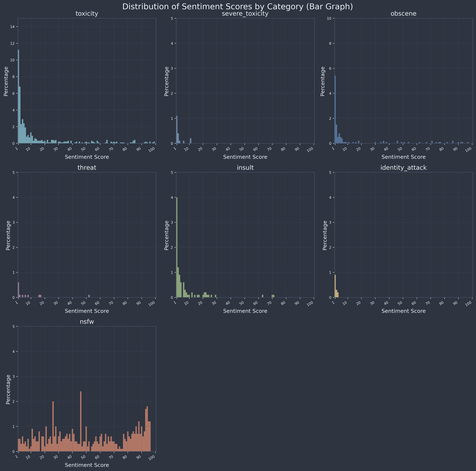
Task: Select 'Sentiment Score' label under severe_toxicity chart
Action: pyautogui.click(x=245, y=157)
